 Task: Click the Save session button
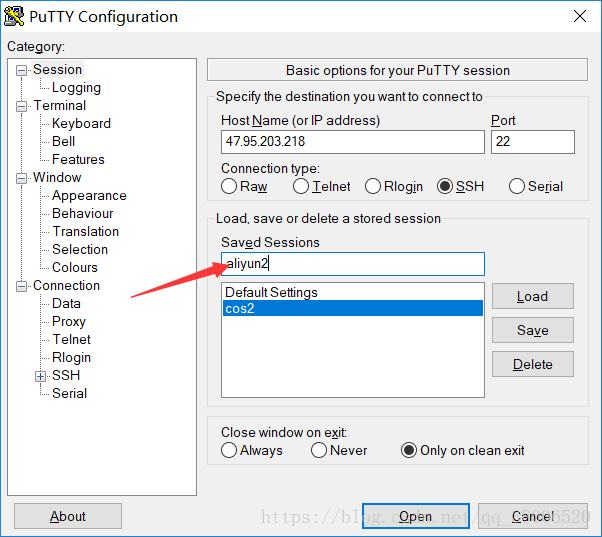533,330
